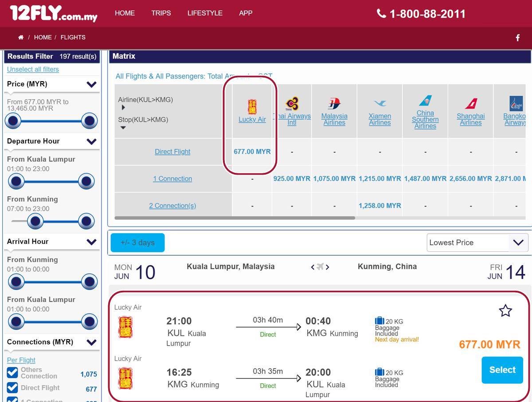Click Departure From Kunming start slider handle

coord(35,221)
